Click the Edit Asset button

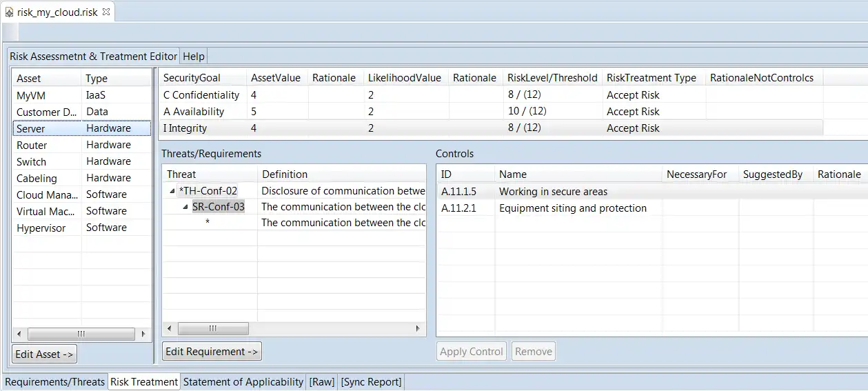coord(45,354)
